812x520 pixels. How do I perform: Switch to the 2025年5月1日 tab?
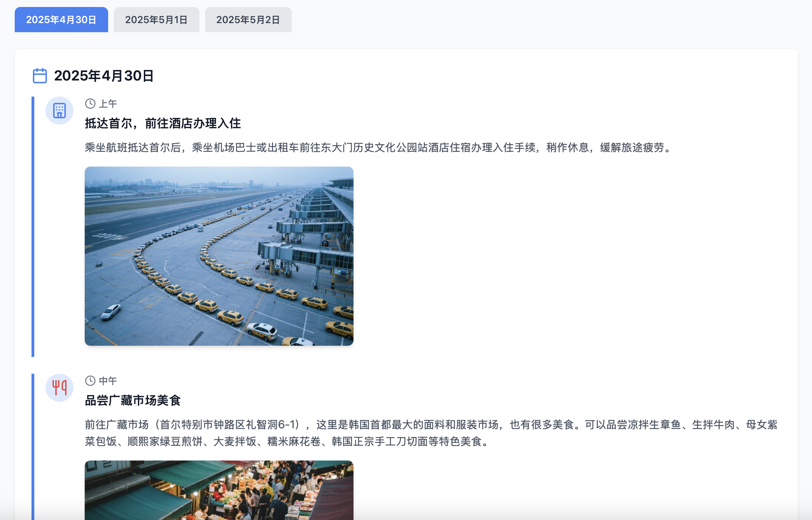(156, 20)
